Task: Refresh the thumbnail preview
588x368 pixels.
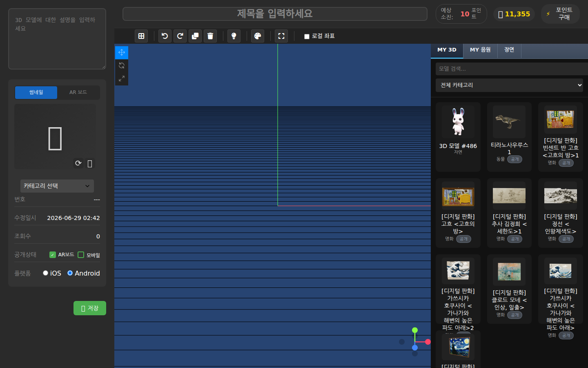Action: pos(78,163)
